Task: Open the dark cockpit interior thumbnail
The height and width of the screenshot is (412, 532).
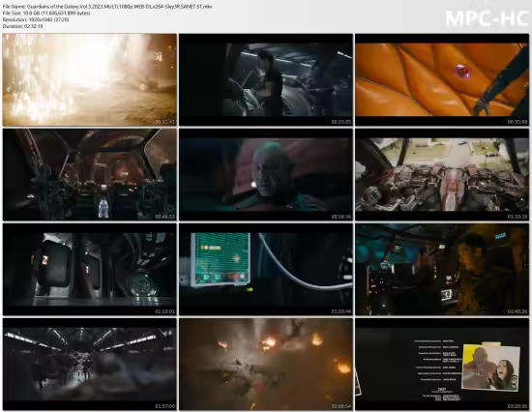Action: tap(90, 174)
